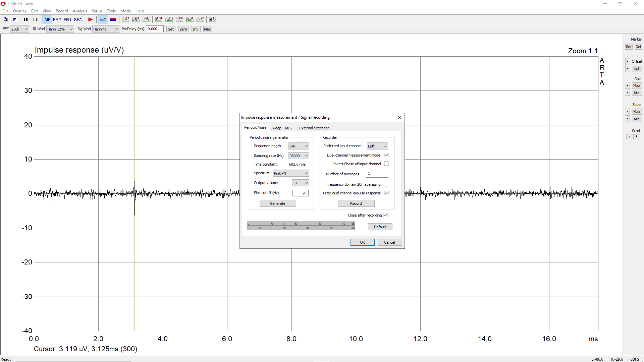Click the table grid toolbar icon
This screenshot has width=644, height=362.
coord(36,19)
